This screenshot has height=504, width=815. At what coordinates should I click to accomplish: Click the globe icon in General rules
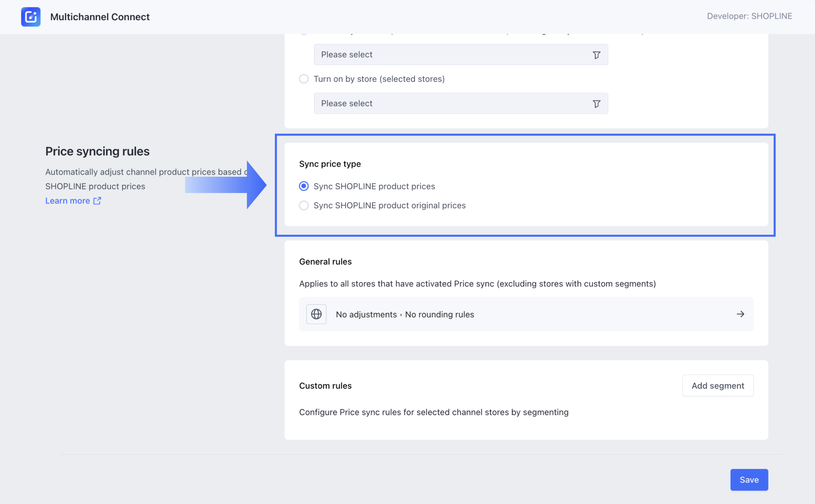tap(316, 314)
